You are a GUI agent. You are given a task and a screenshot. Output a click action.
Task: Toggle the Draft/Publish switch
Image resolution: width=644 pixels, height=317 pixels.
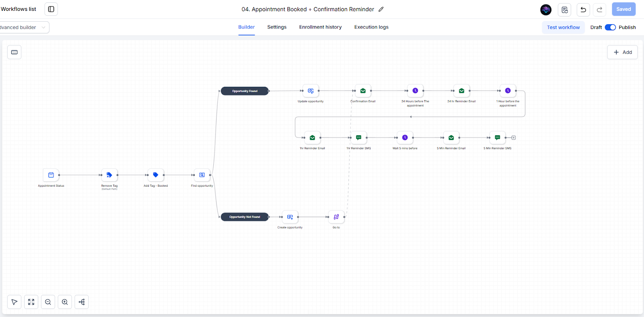610,27
